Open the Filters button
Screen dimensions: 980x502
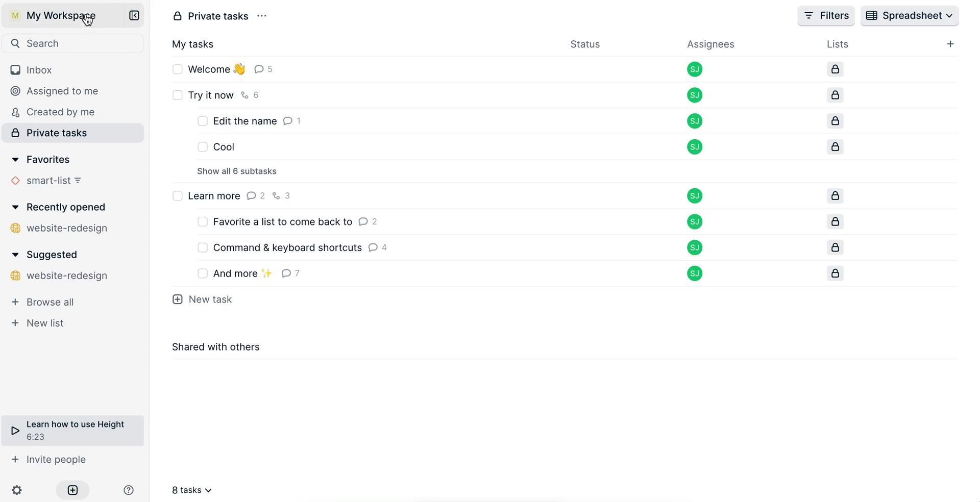(825, 16)
